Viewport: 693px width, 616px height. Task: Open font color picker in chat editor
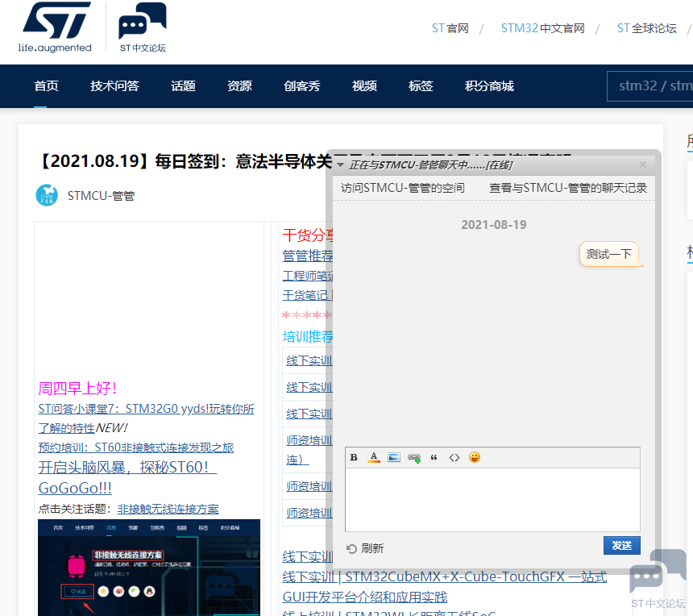pyautogui.click(x=374, y=457)
